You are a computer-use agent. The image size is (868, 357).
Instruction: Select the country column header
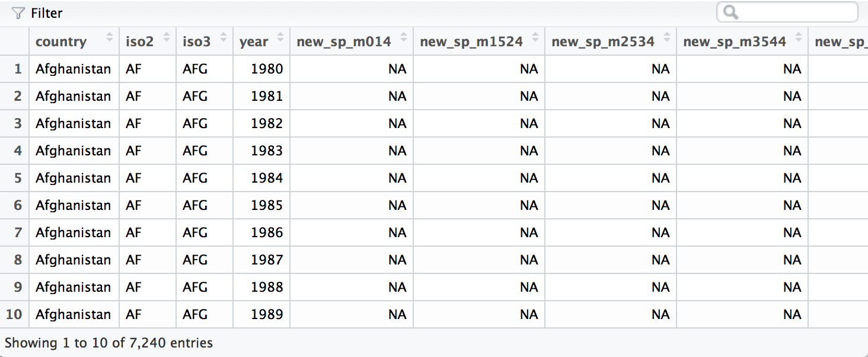61,42
